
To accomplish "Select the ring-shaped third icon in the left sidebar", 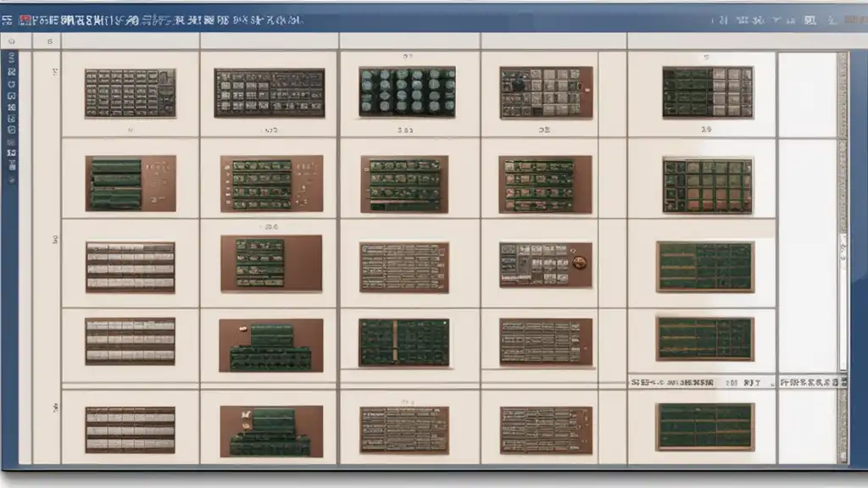I will pos(12,84).
